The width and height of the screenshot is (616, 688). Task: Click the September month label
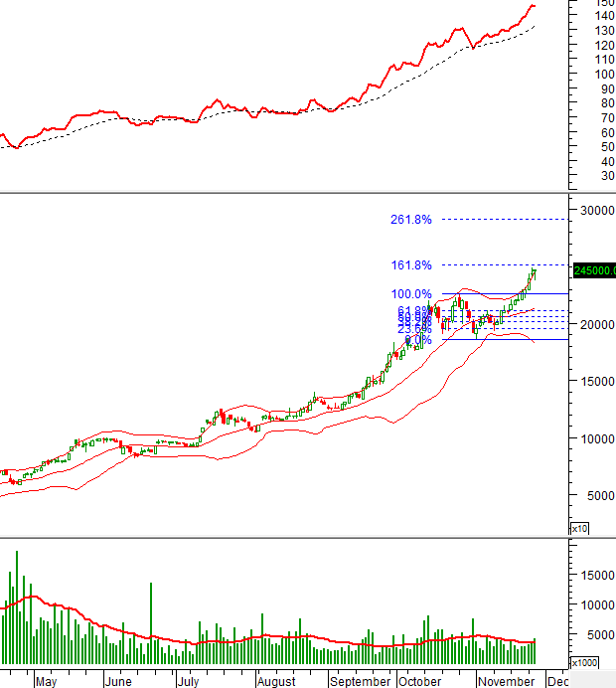[x=360, y=682]
